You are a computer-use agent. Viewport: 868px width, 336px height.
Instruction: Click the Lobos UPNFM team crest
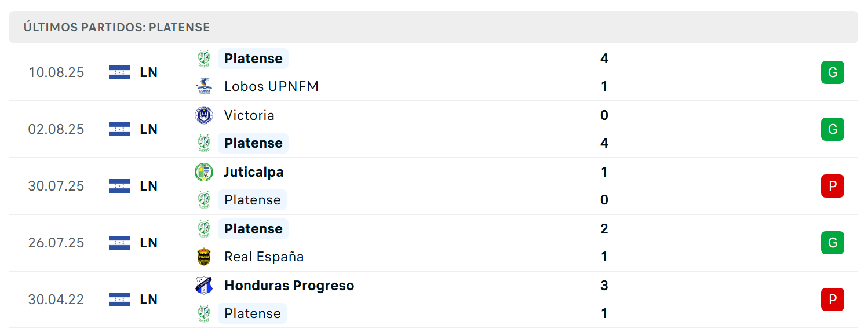pos(204,86)
